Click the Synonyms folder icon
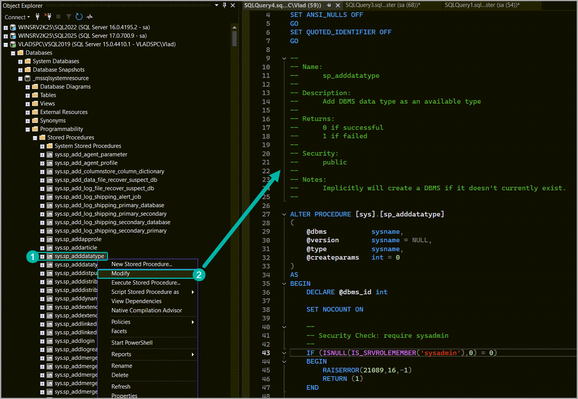Image resolution: width=578 pixels, height=399 pixels. pos(35,121)
